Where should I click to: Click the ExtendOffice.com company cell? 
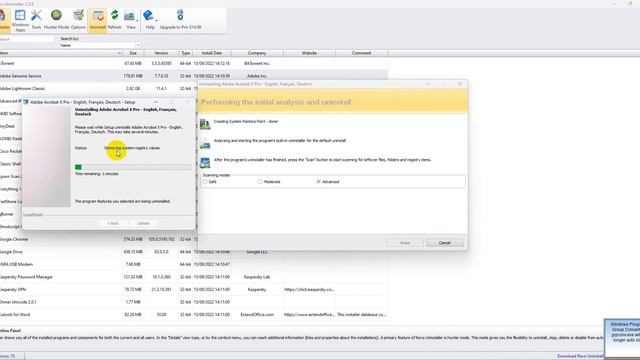(x=257, y=315)
